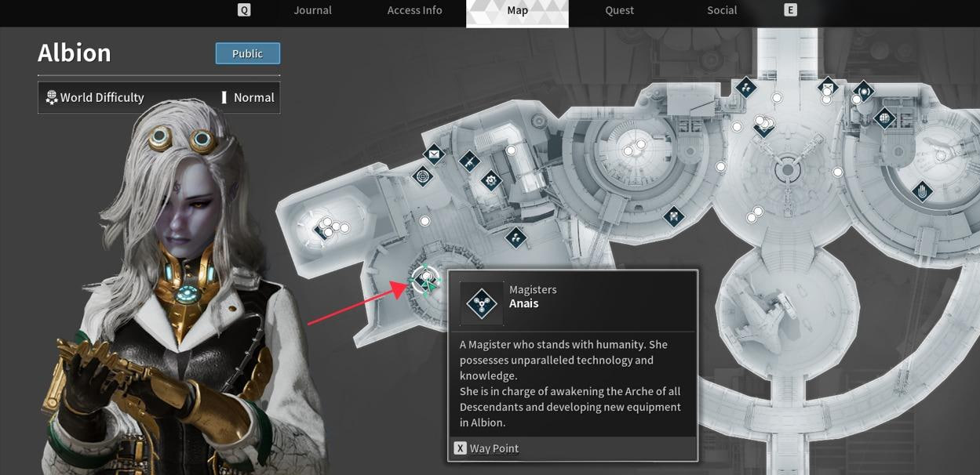This screenshot has width=980, height=475.
Task: Set Way Point with X button
Action: (x=486, y=448)
